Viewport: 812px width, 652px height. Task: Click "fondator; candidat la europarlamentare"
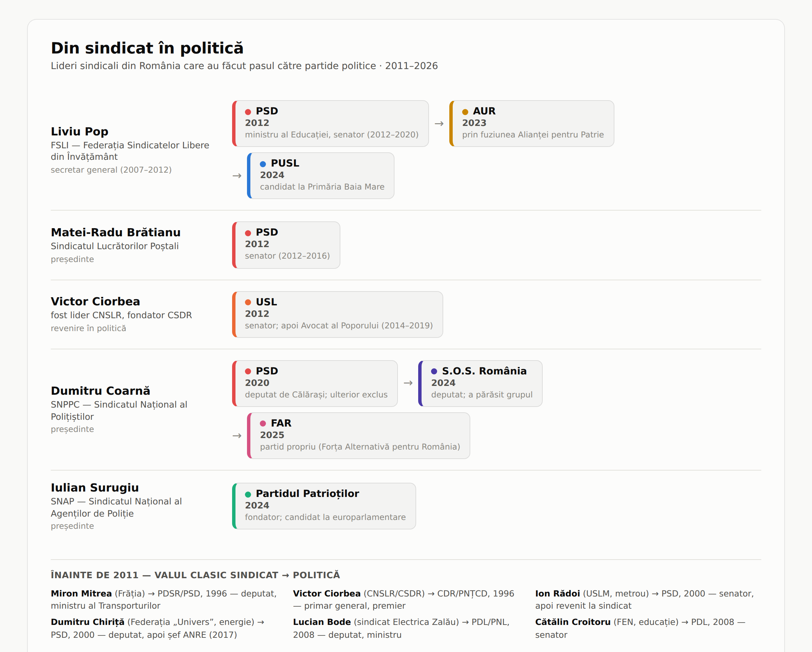point(325,518)
